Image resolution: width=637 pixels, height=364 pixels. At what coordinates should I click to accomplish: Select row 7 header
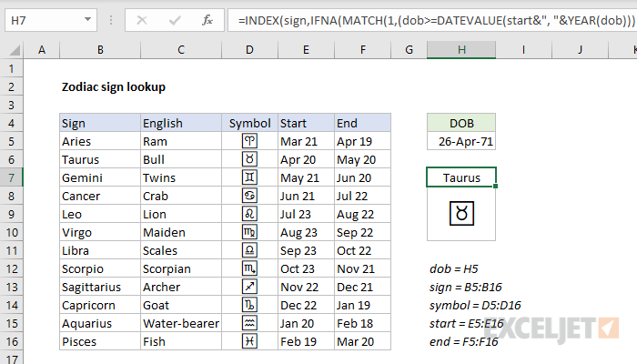[11, 177]
